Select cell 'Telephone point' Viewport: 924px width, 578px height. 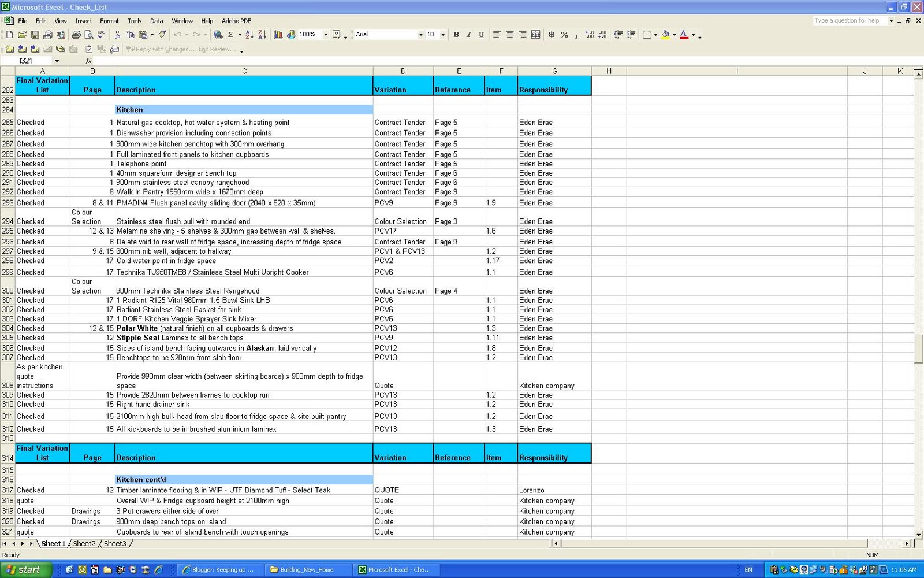click(244, 164)
